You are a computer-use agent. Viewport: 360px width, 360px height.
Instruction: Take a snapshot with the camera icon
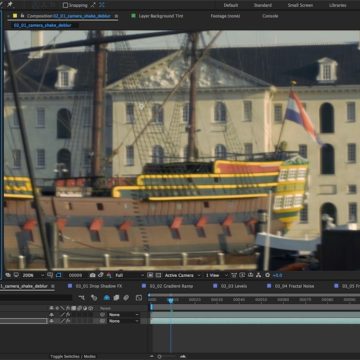click(93, 275)
